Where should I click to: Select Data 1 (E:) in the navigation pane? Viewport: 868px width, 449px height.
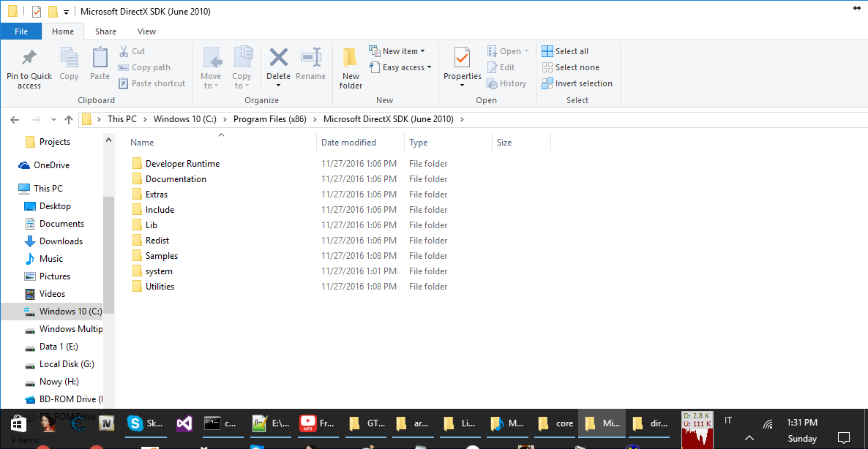pos(58,347)
